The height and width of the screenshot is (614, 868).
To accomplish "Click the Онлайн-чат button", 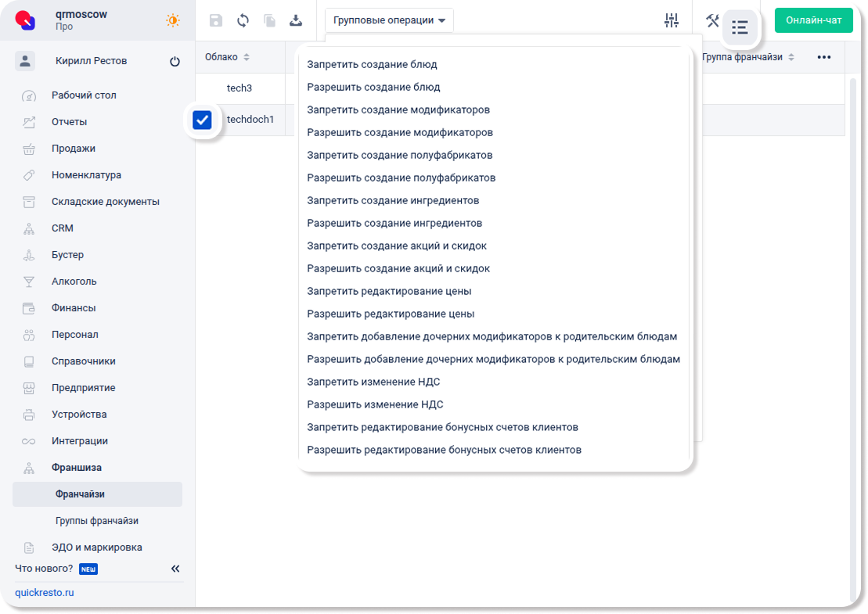I will point(813,20).
